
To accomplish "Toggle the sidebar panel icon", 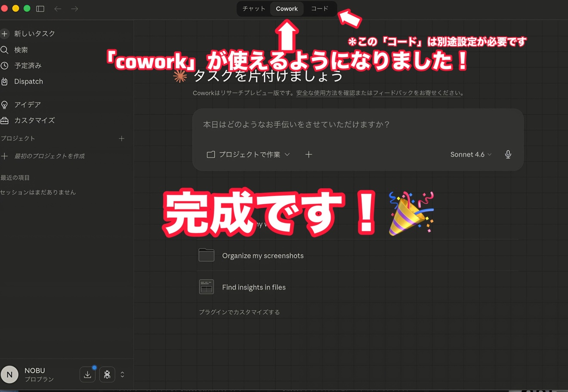I will point(40,9).
